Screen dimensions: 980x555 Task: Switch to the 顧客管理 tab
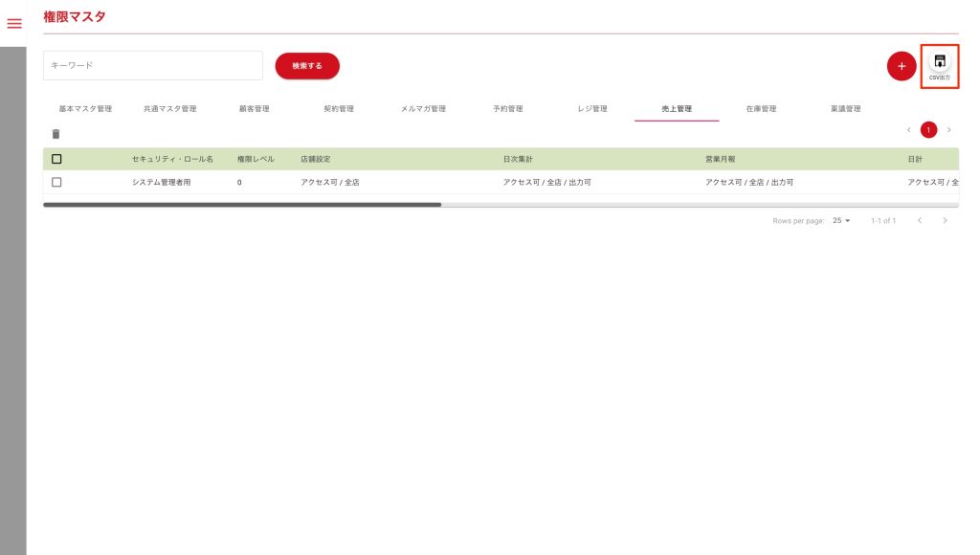coord(254,109)
